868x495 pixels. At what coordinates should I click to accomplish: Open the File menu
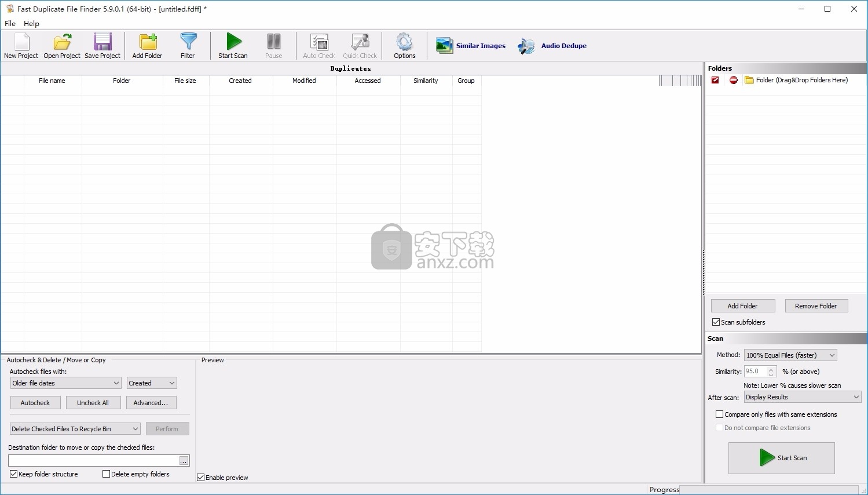click(10, 24)
